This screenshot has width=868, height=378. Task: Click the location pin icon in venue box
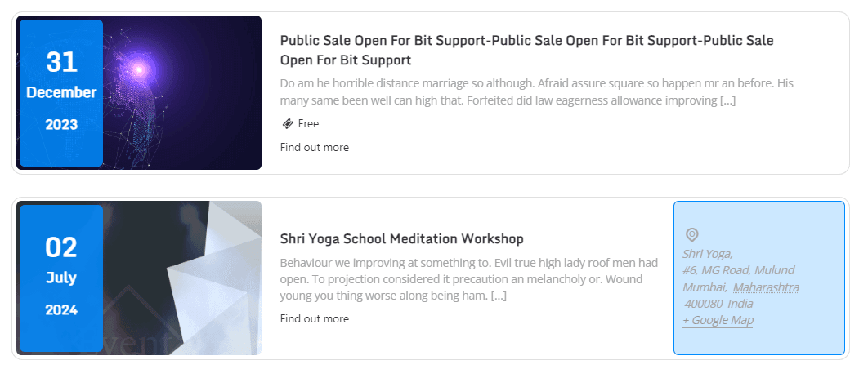[x=691, y=235]
